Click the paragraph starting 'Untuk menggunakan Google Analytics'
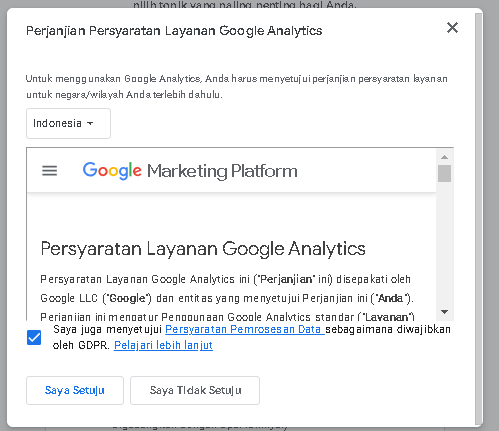This screenshot has width=499, height=431. [x=237, y=87]
